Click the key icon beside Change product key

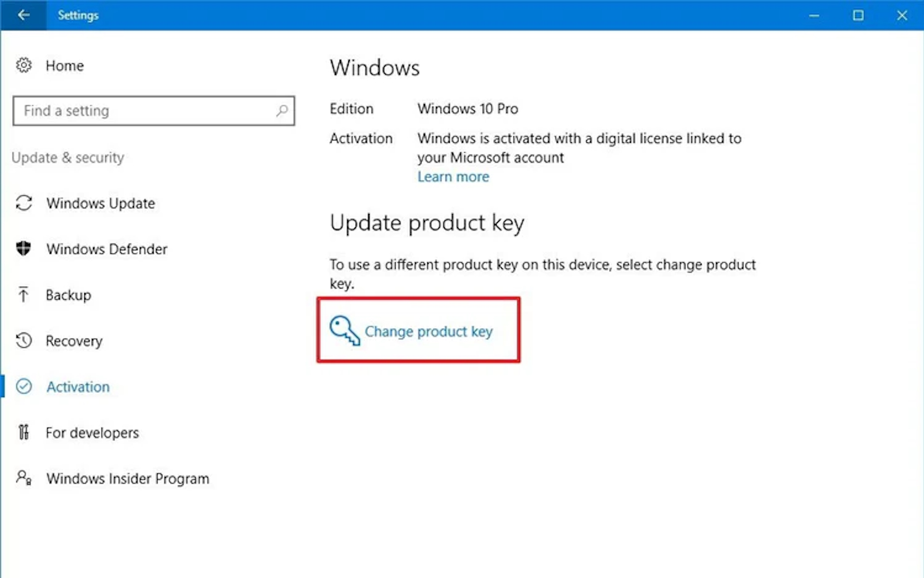pos(345,331)
